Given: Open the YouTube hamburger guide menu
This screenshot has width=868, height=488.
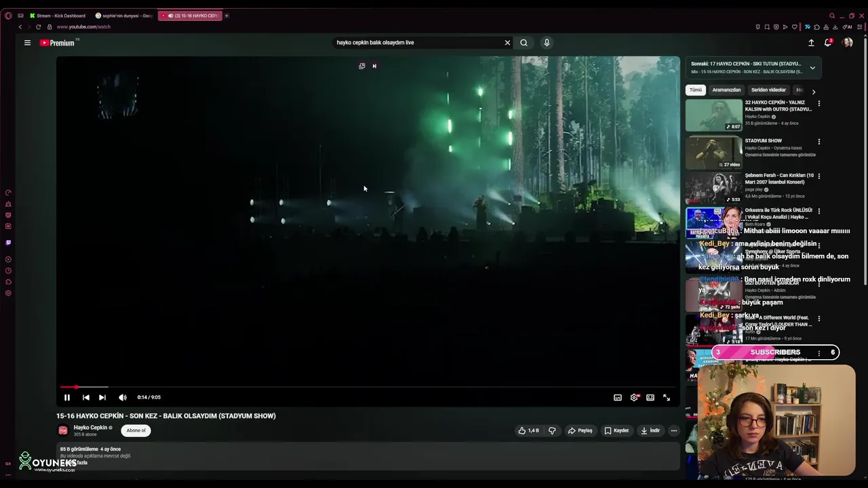Looking at the screenshot, I should 27,43.
